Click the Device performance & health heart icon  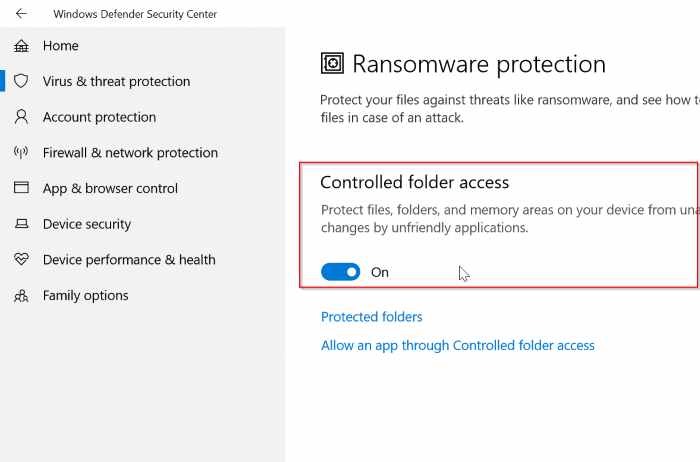pos(21,260)
